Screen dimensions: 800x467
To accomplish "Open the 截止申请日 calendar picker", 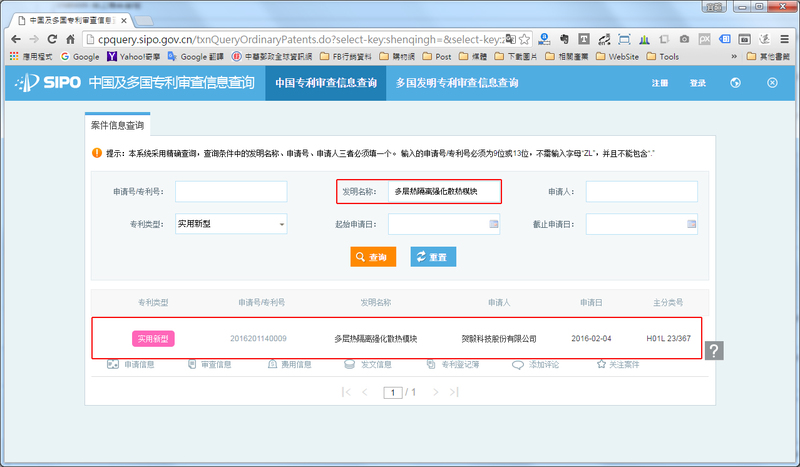I will (x=689, y=224).
